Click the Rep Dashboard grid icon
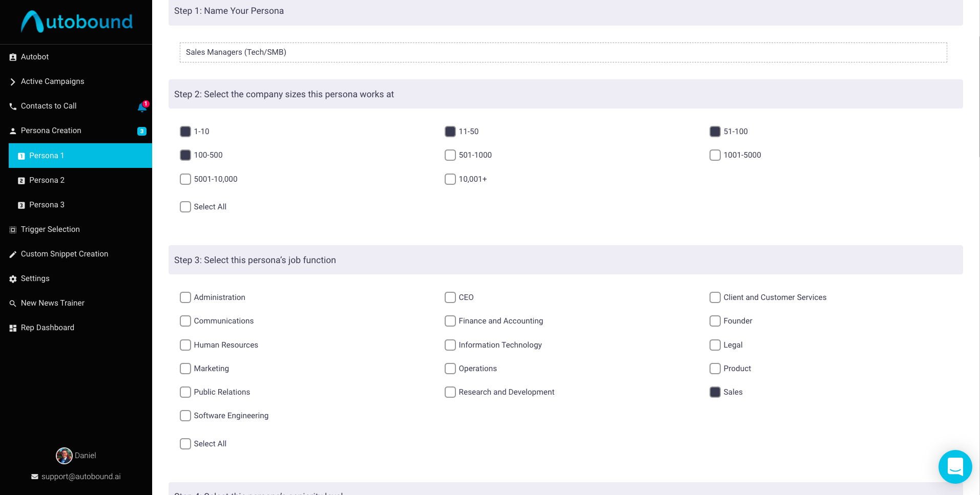The width and height of the screenshot is (980, 495). click(x=13, y=328)
